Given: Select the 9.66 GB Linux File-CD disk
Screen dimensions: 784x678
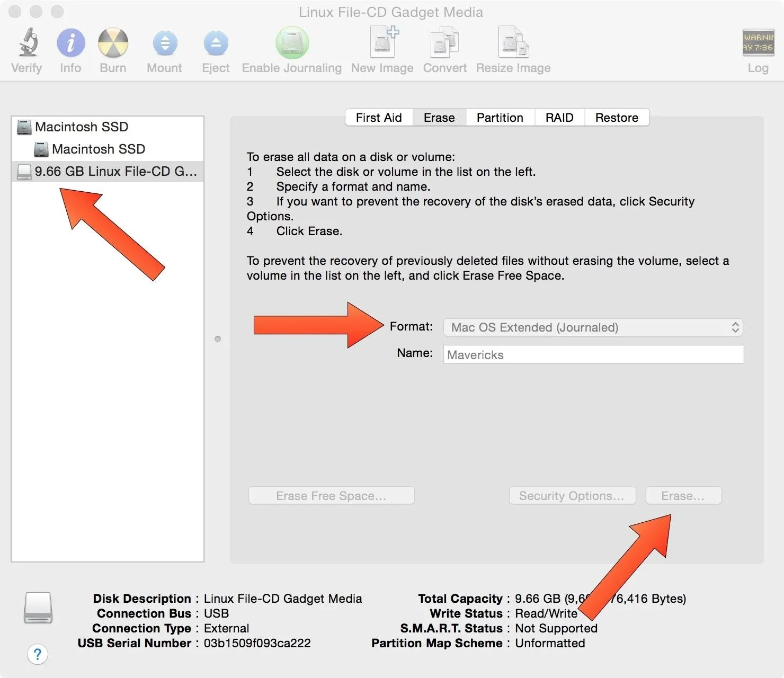Looking at the screenshot, I should [108, 172].
